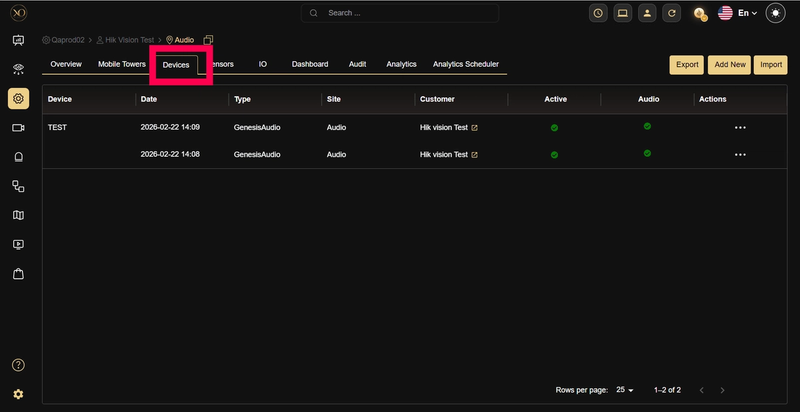
Task: Select the highlighted configuration gear in the sidebar
Action: pyautogui.click(x=18, y=98)
